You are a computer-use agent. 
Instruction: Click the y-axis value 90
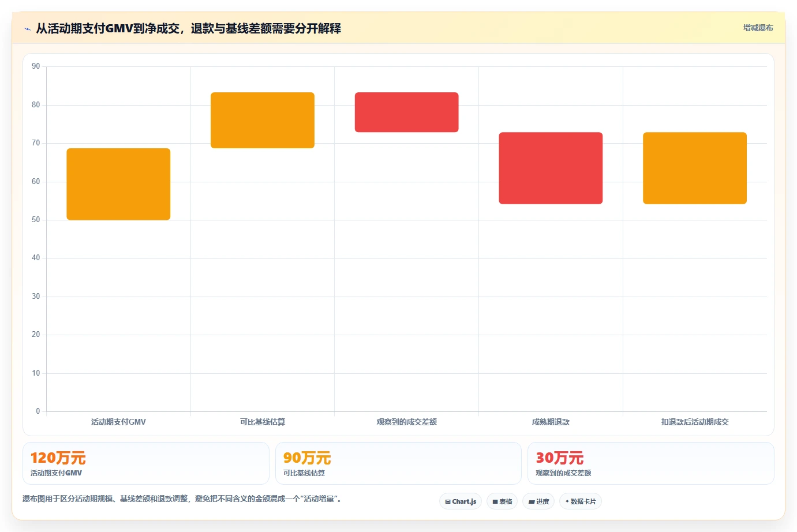point(36,66)
